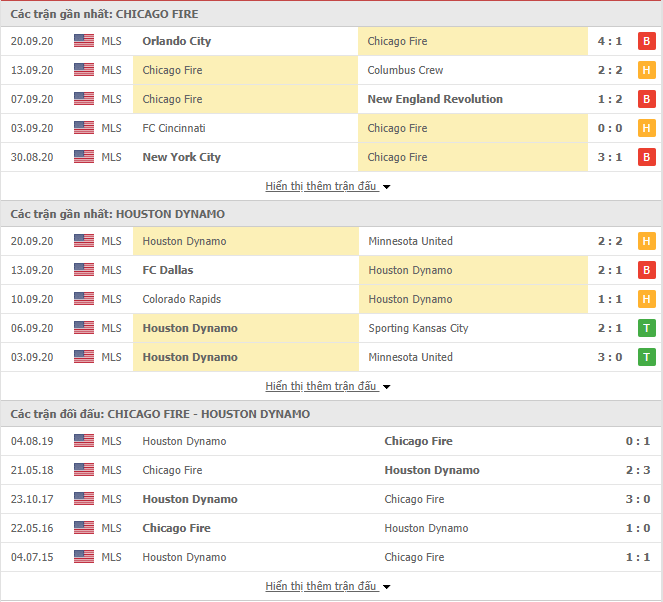Click the red B badge for Orlando City match
Screen dimensions: 663x602
[x=647, y=41]
